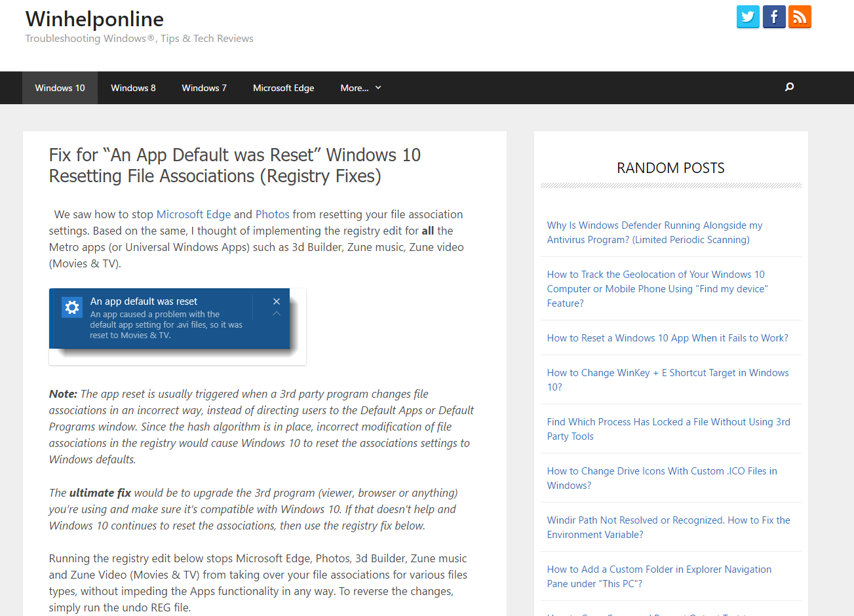Click the An app default was reset screenshot
This screenshot has width=854, height=616.
click(178, 326)
